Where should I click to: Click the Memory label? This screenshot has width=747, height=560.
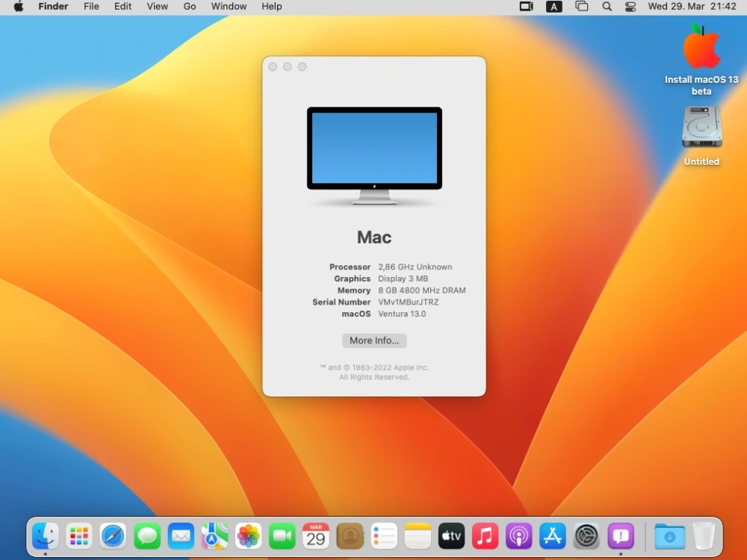(x=354, y=290)
